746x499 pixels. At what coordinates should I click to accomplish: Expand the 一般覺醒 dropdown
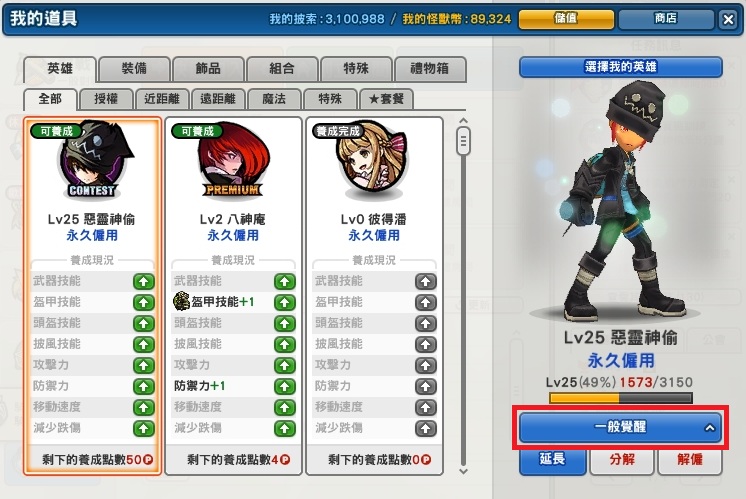(x=620, y=427)
